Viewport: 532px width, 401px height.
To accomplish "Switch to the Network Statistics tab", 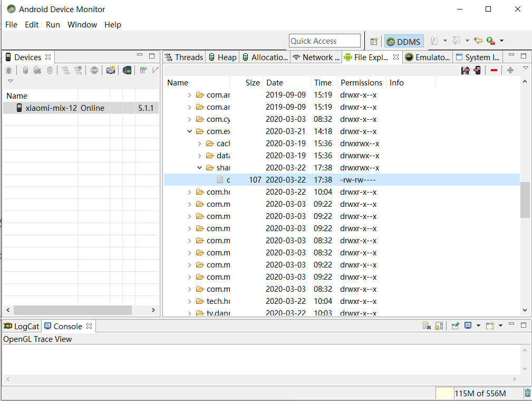I will click(x=316, y=58).
